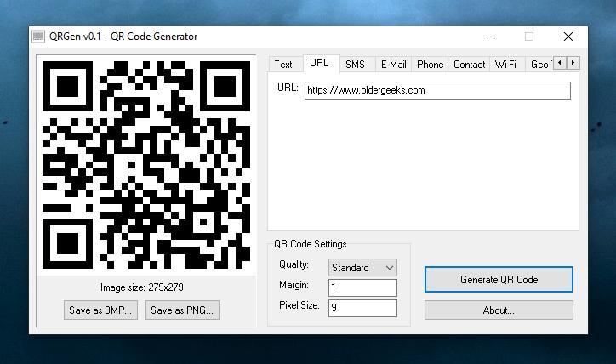Click into the URL input field
Image resolution: width=616 pixels, height=364 pixels.
point(437,90)
